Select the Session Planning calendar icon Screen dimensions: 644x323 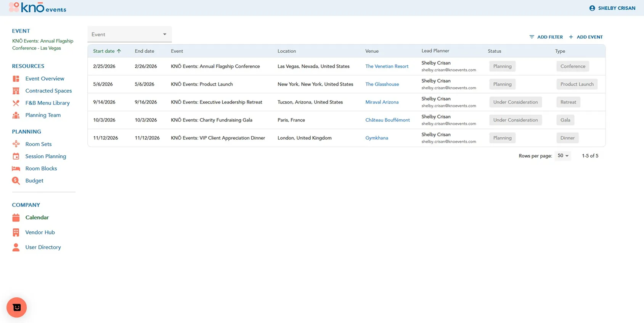[x=16, y=156]
